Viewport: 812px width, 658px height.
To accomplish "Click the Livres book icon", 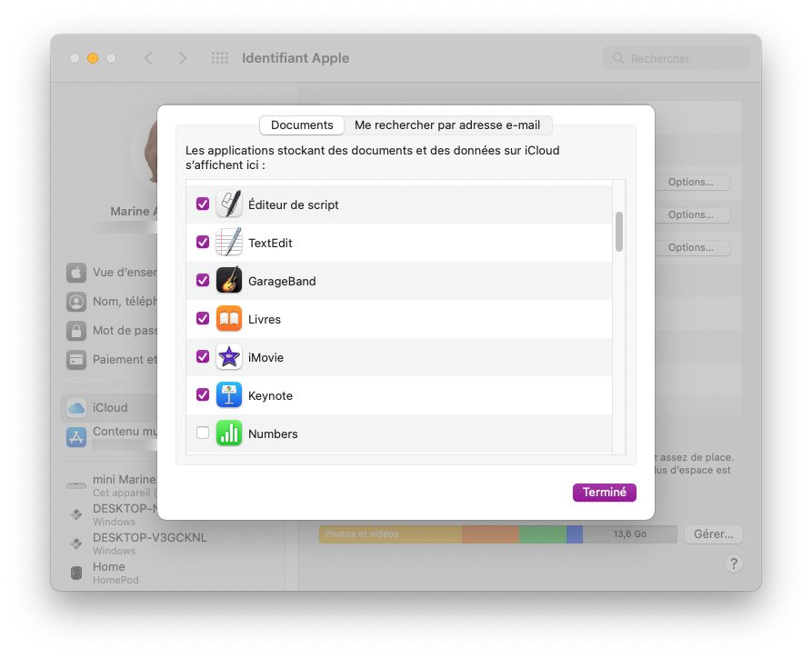I will pos(228,319).
